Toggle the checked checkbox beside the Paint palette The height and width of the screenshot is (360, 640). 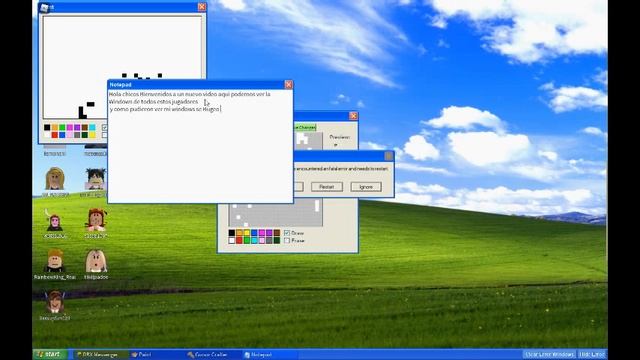(x=104, y=127)
